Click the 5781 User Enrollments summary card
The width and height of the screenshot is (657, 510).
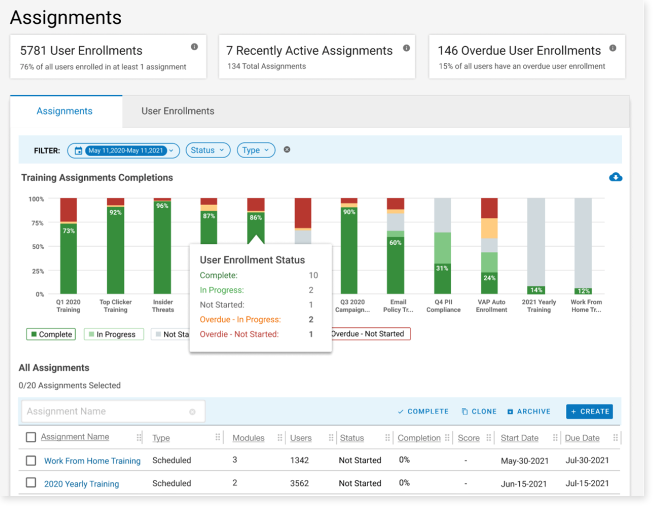(108, 57)
